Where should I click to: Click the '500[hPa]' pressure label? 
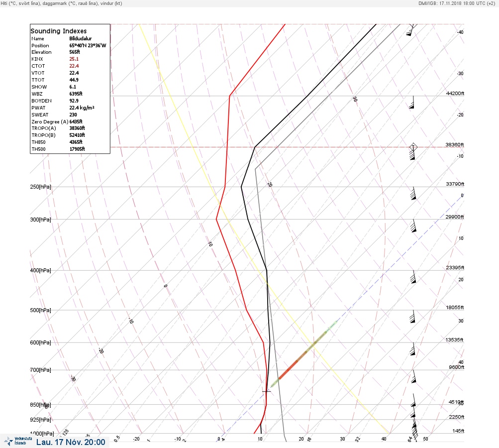40,310
